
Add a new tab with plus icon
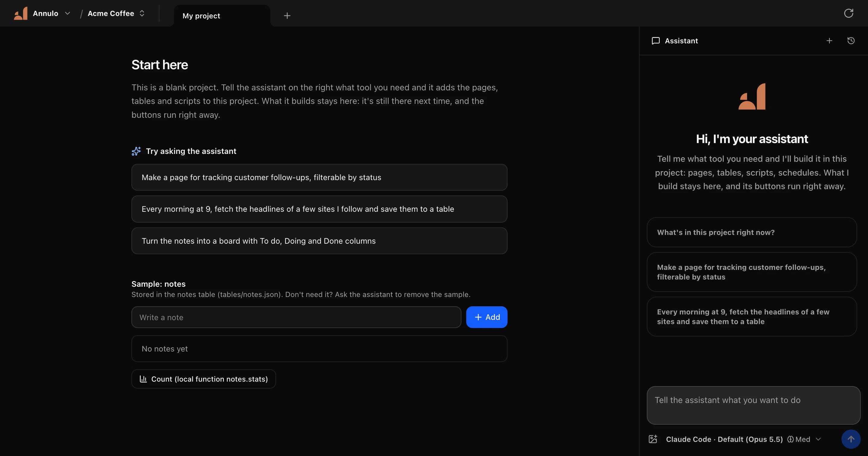[287, 16]
